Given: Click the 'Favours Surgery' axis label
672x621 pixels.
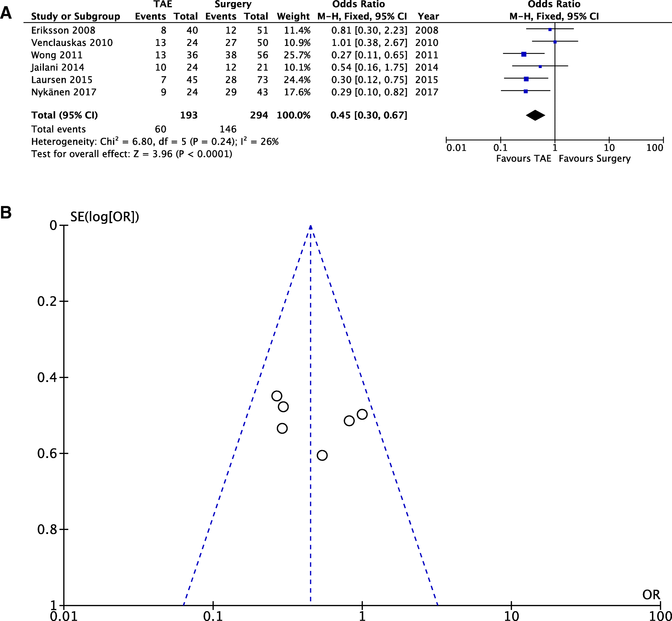Looking at the screenshot, I should point(595,159).
